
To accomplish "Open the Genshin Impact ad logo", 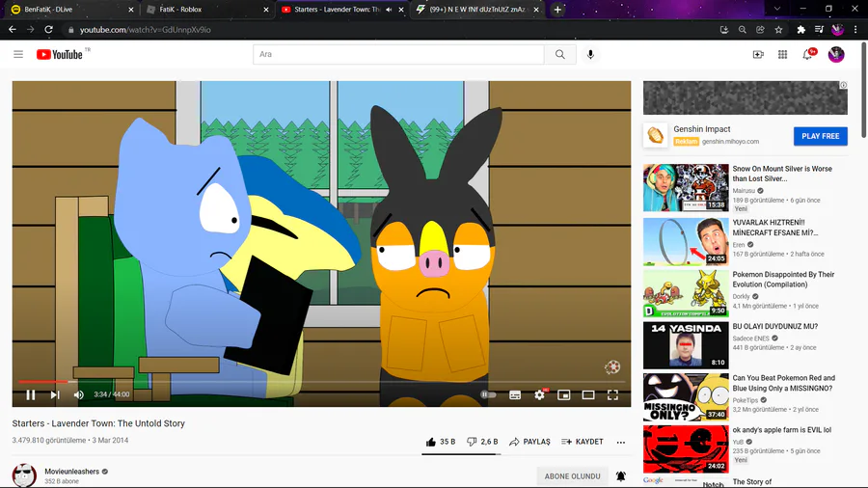I will click(x=656, y=135).
